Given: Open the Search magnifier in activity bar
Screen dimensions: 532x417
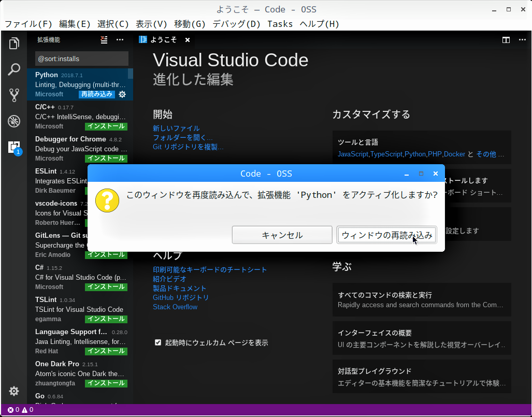Looking at the screenshot, I should tap(14, 69).
